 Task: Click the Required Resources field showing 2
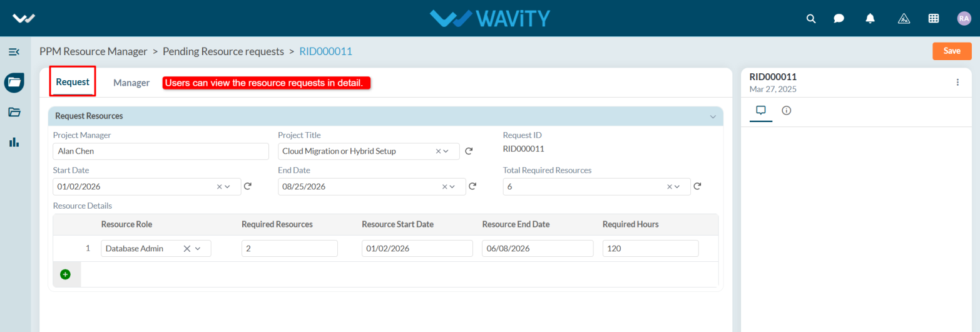pos(290,249)
